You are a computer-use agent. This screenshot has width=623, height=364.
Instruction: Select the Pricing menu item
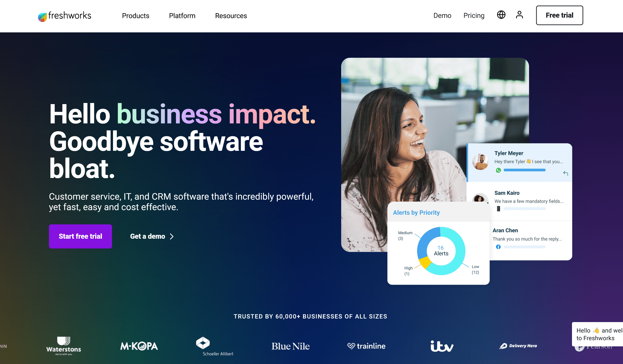pyautogui.click(x=474, y=15)
